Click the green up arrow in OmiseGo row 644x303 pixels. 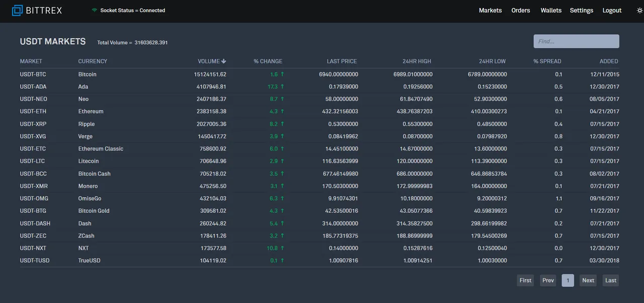282,198
